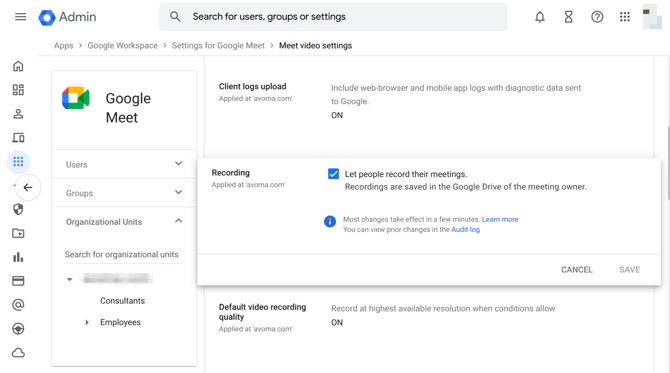
Task: Open the main hamburger menu
Action: [21, 17]
